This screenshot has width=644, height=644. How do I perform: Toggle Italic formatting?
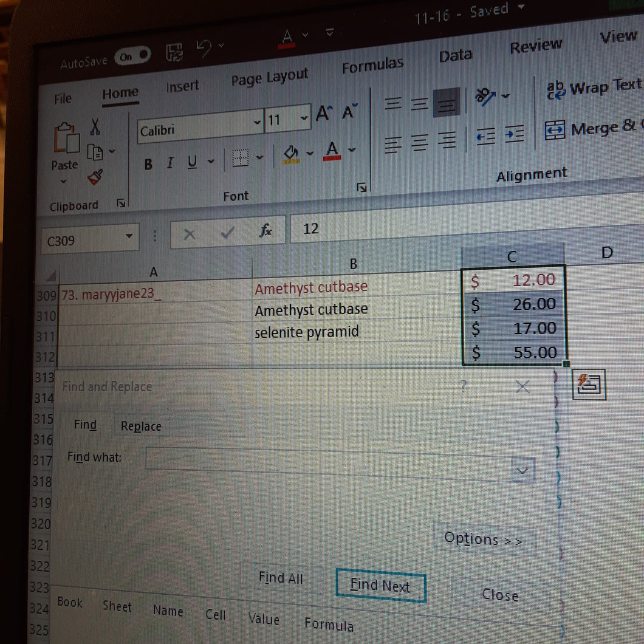[170, 163]
